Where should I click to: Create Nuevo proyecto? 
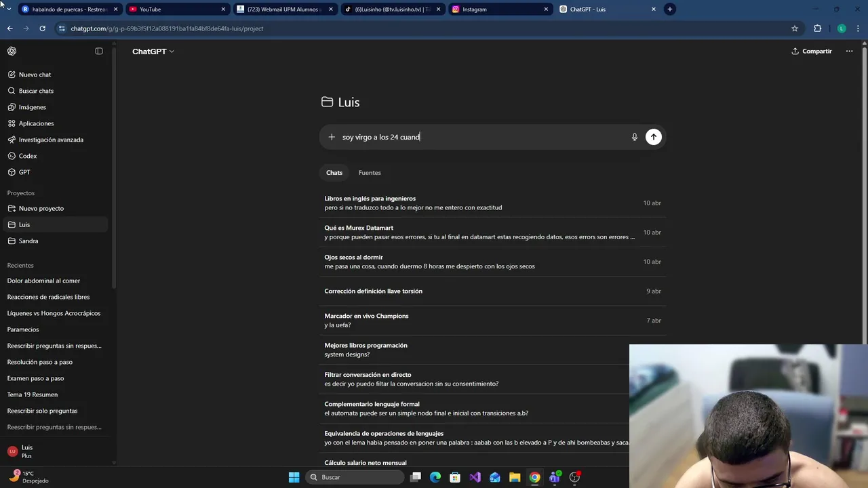[57, 208]
